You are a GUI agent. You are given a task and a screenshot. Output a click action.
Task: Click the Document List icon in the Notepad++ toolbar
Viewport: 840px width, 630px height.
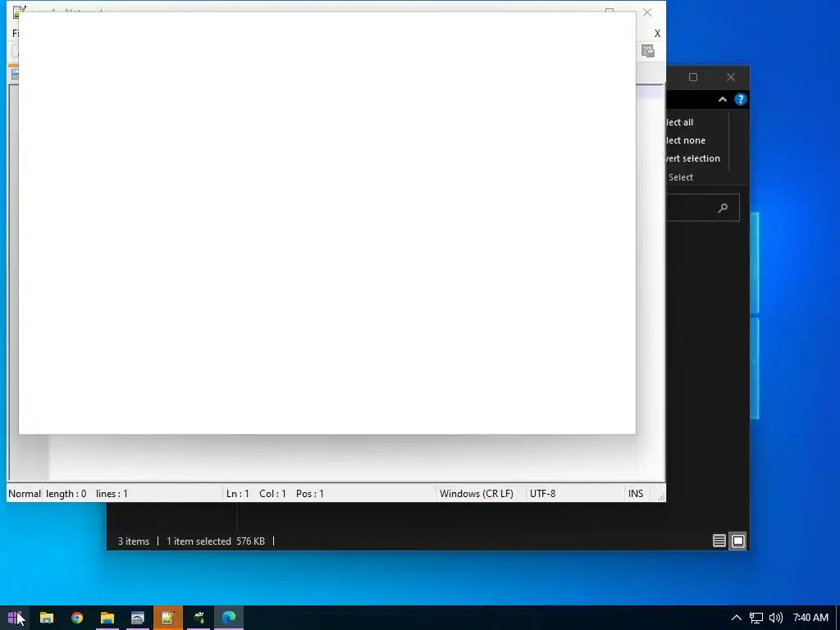[x=648, y=51]
